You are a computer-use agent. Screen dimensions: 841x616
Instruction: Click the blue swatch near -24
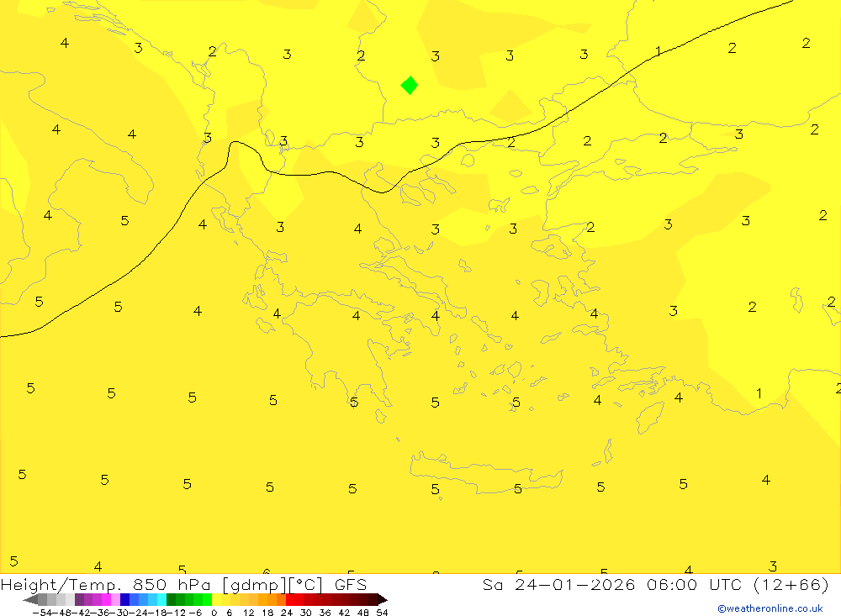(x=134, y=599)
